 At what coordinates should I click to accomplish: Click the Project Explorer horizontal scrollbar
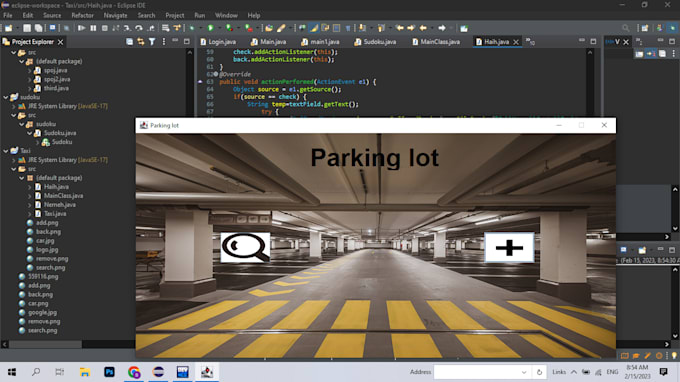(x=45, y=344)
